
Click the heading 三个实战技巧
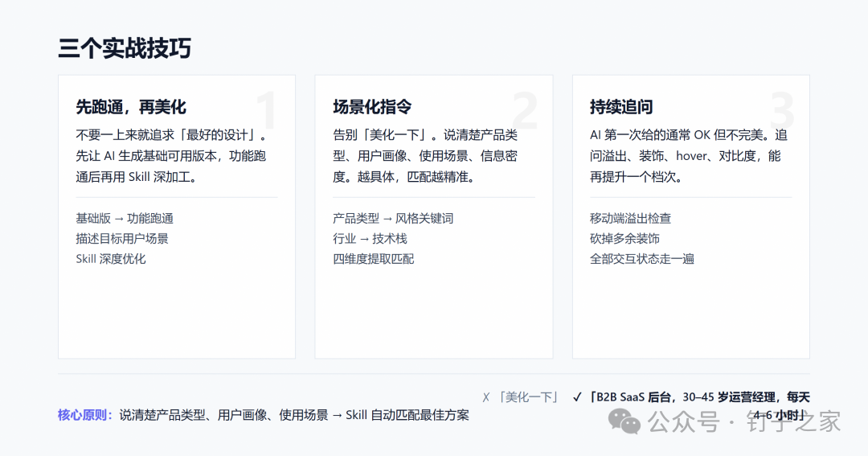[125, 48]
